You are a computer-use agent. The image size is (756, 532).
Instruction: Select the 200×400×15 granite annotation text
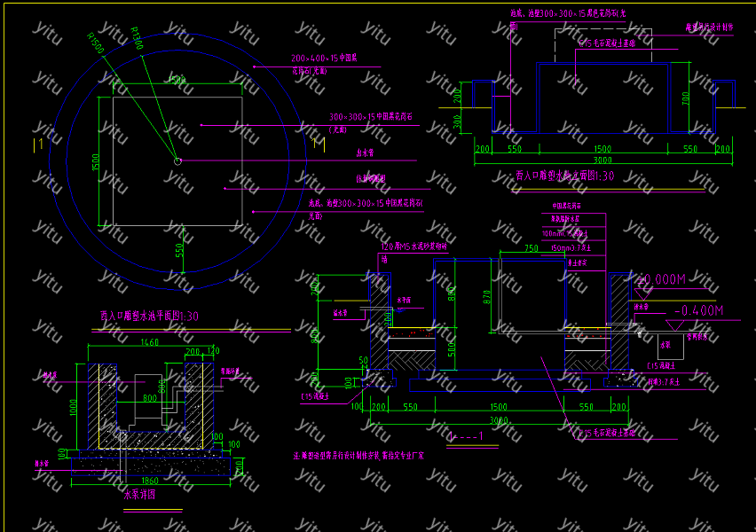coord(324,59)
